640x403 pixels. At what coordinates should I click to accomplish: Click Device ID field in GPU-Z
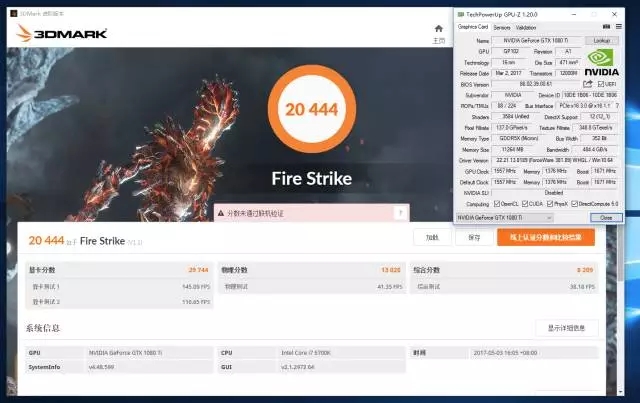[x=590, y=95]
